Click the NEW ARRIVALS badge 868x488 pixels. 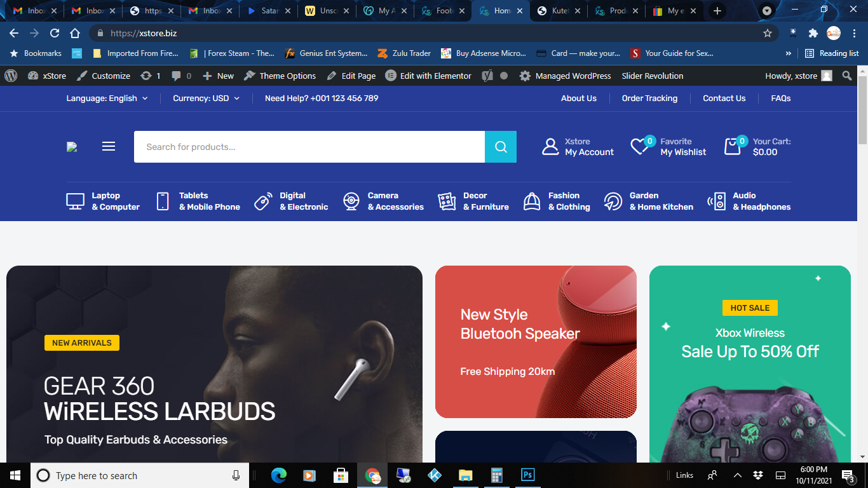82,342
